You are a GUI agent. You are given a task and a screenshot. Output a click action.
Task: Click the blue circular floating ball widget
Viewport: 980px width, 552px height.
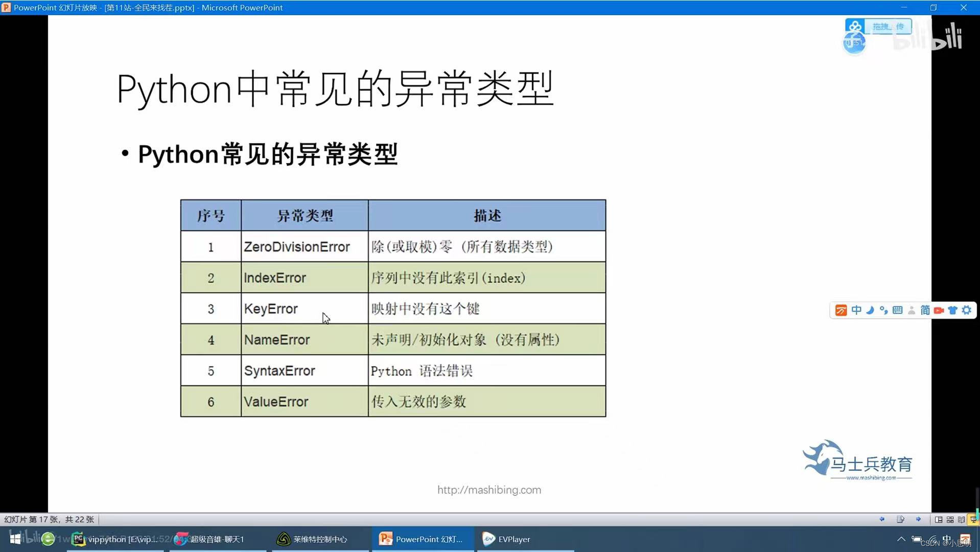tap(854, 43)
